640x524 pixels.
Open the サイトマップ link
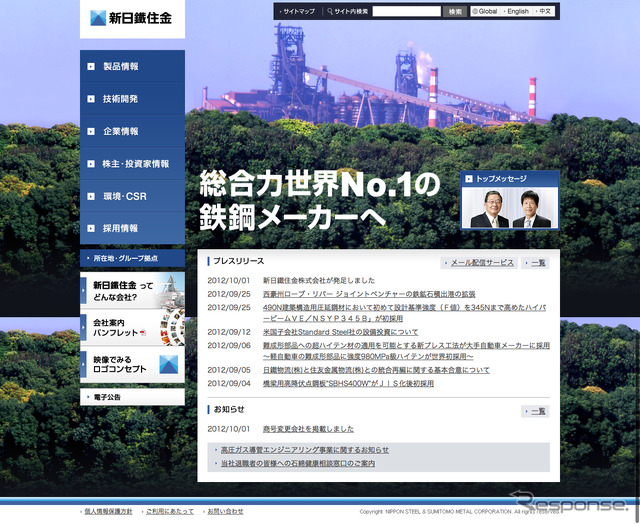coord(298,11)
